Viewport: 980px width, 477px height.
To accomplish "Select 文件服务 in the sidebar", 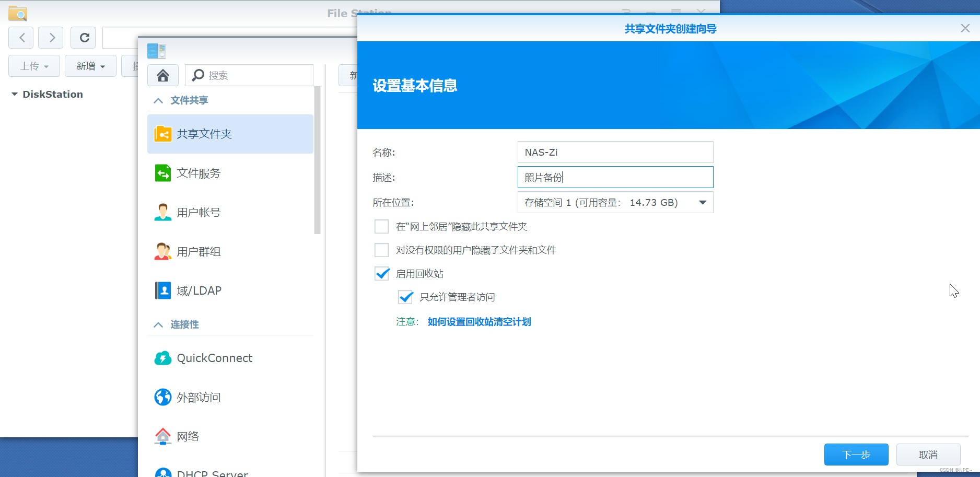I will (230, 173).
